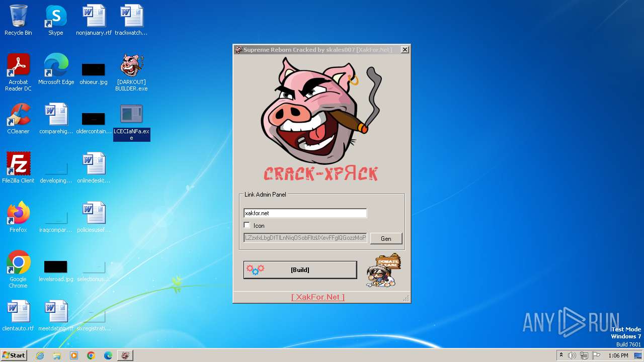Launch CCleaner from desktop

click(x=18, y=119)
